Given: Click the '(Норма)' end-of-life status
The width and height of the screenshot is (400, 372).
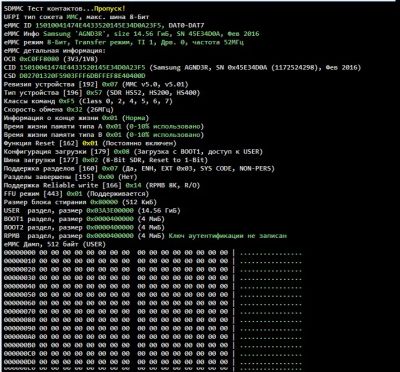Looking at the screenshot, I should [x=135, y=118].
